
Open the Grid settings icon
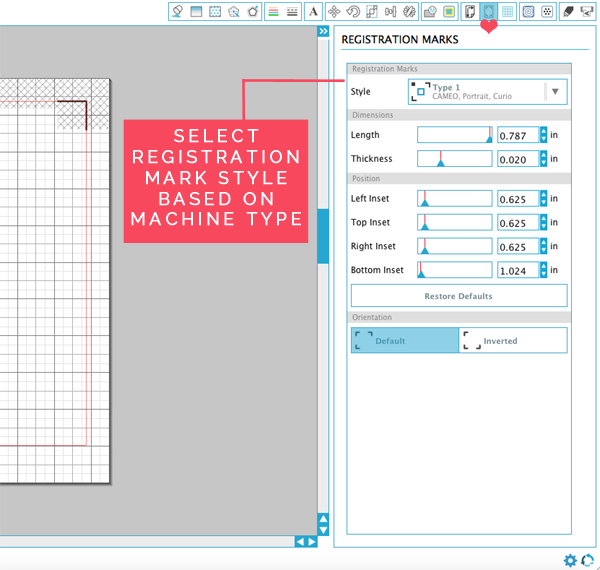tap(508, 12)
